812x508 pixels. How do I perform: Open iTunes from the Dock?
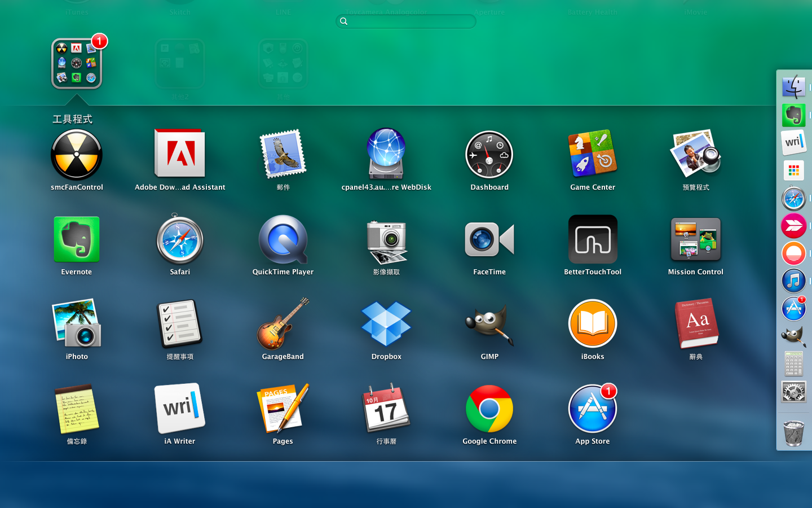click(793, 281)
